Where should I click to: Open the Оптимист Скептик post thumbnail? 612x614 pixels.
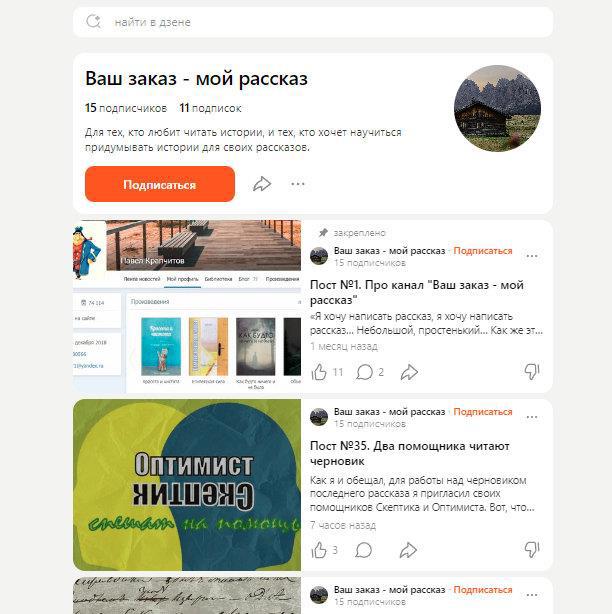(x=187, y=484)
